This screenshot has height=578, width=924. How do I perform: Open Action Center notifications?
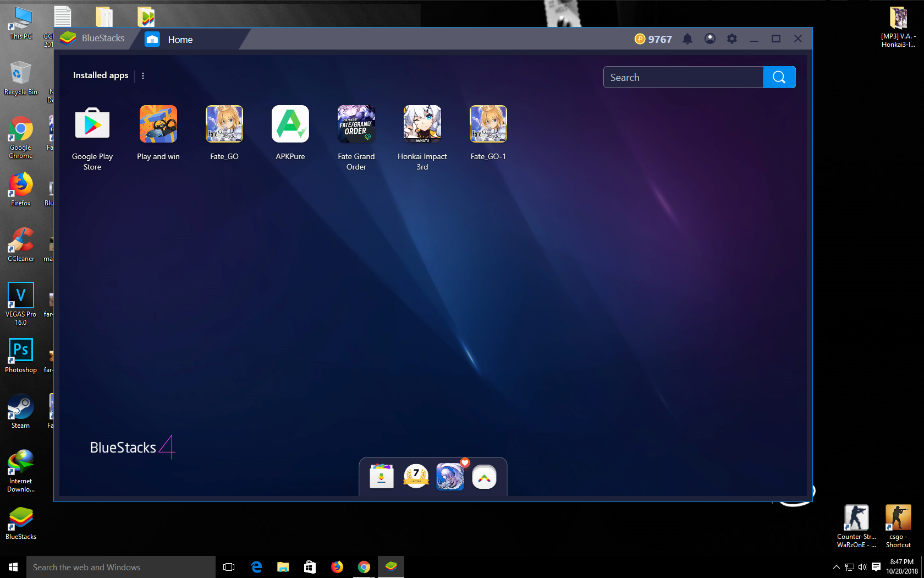pos(876,567)
